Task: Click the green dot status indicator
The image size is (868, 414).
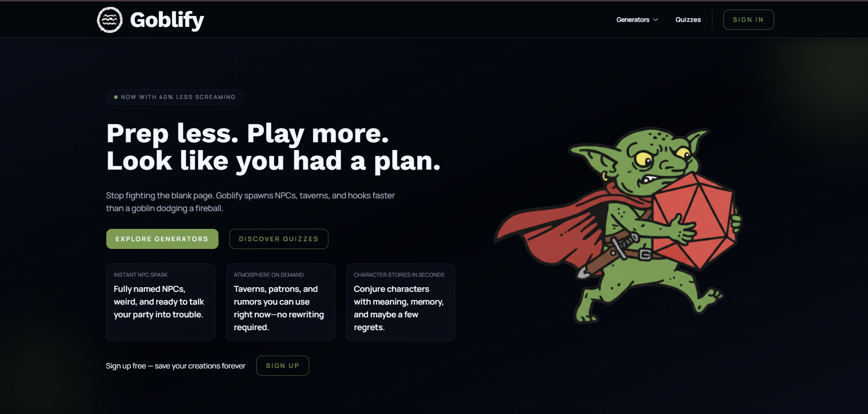Action: coord(116,97)
